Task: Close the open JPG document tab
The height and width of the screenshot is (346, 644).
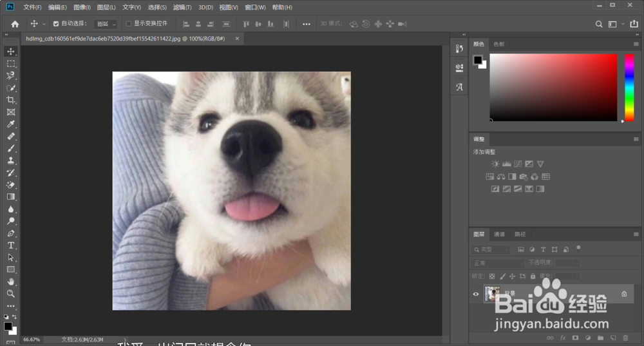Action: [x=237, y=39]
